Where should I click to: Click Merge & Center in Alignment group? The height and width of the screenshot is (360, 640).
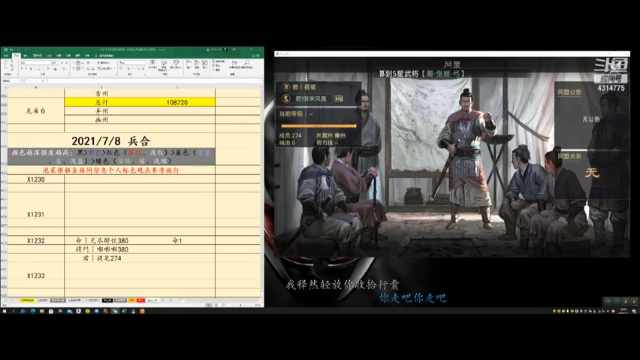[104, 69]
